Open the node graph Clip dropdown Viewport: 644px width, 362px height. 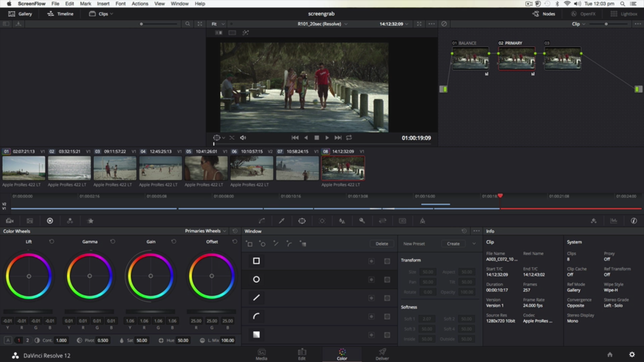coord(579,24)
